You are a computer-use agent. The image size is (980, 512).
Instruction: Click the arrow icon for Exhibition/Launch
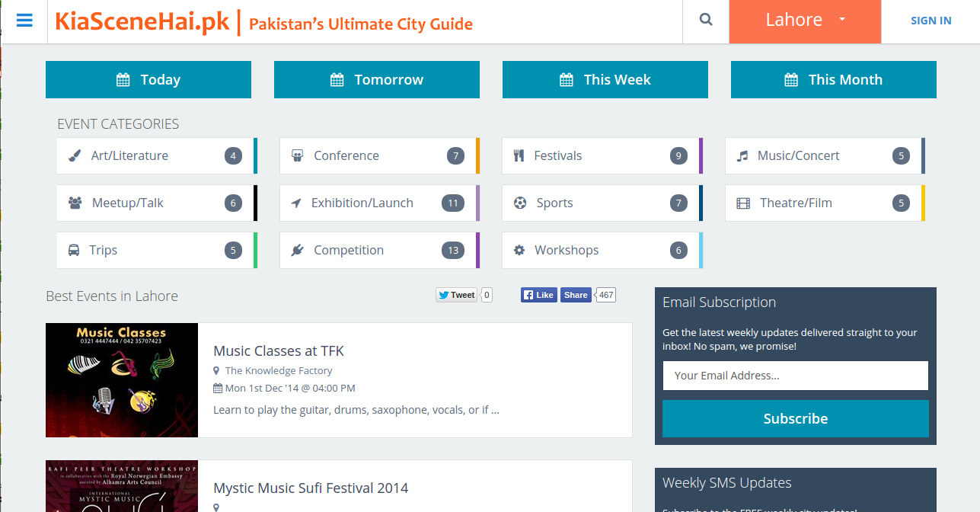click(296, 203)
